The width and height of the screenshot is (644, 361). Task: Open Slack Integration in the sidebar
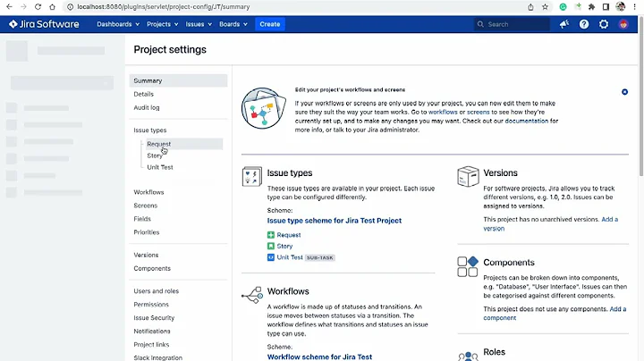157,357
